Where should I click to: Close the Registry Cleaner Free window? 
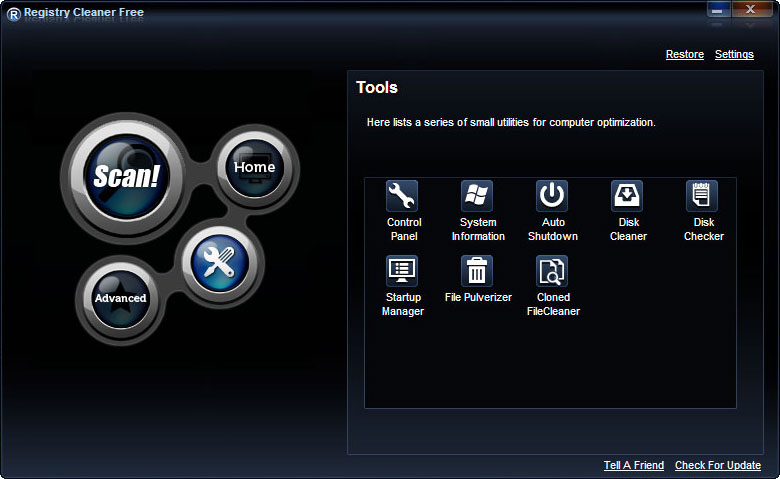pyautogui.click(x=751, y=10)
